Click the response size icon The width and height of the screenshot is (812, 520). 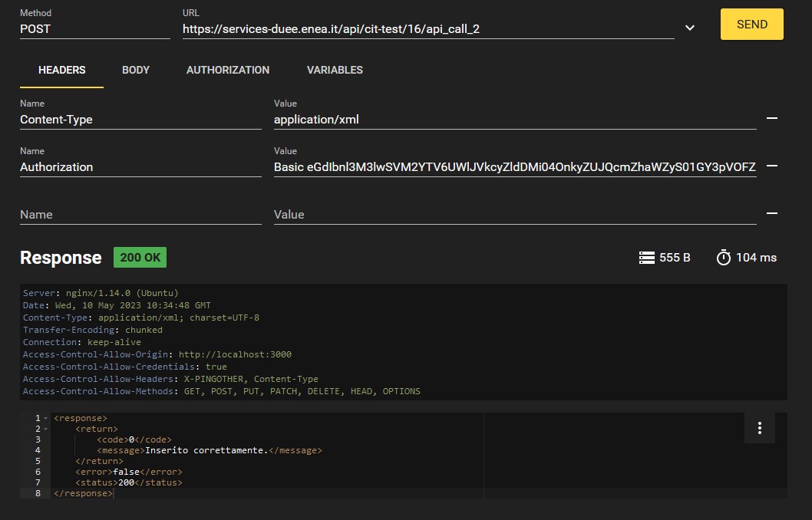[x=646, y=258]
